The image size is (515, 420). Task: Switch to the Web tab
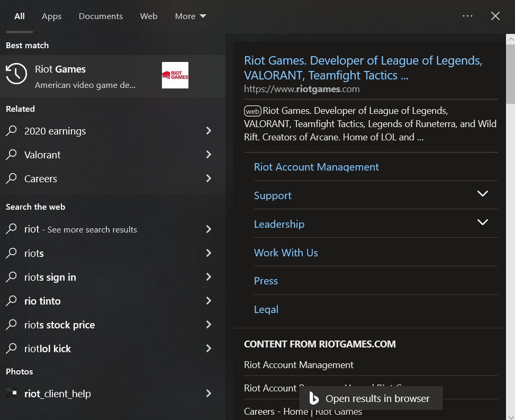click(x=149, y=16)
